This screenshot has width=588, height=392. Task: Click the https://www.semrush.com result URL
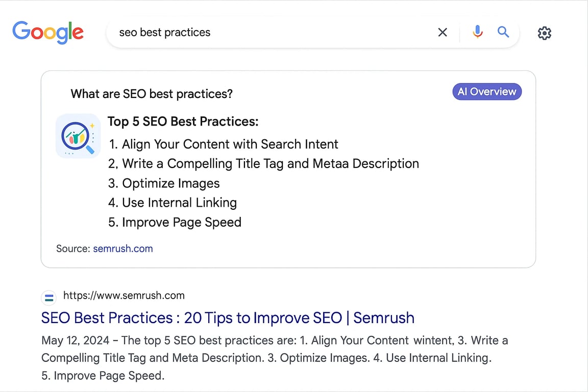pos(124,296)
